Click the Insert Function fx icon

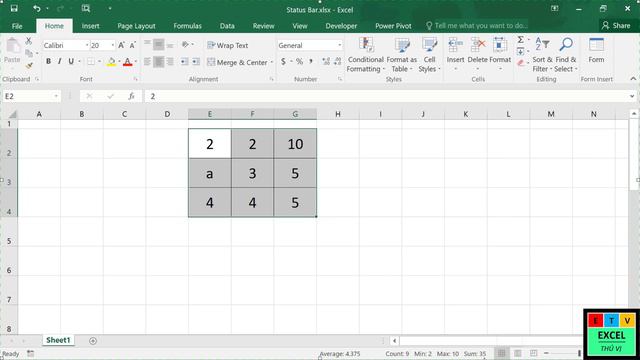131,96
